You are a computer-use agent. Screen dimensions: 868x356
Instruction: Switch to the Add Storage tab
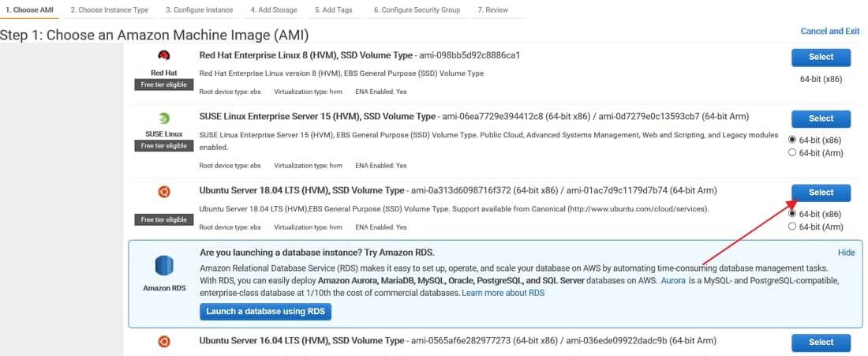[x=275, y=10]
